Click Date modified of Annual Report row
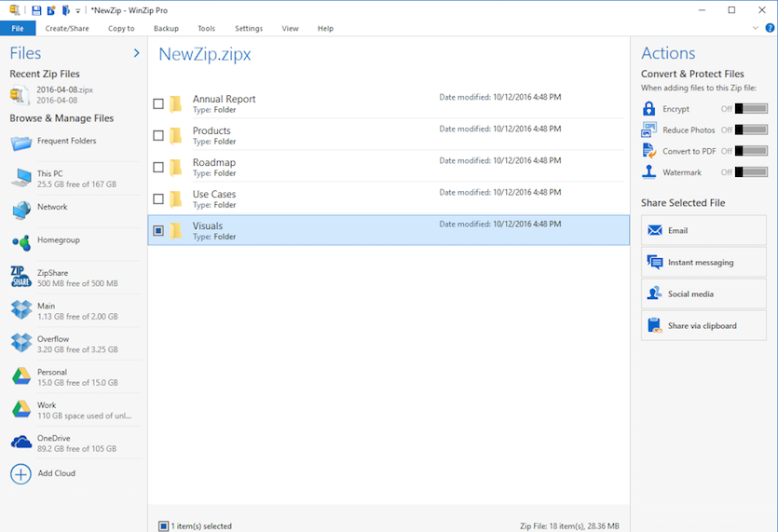This screenshot has height=532, width=778. pos(500,97)
